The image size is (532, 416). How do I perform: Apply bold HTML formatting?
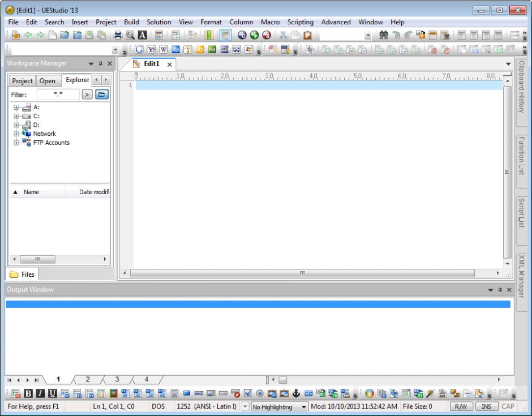(x=28, y=393)
